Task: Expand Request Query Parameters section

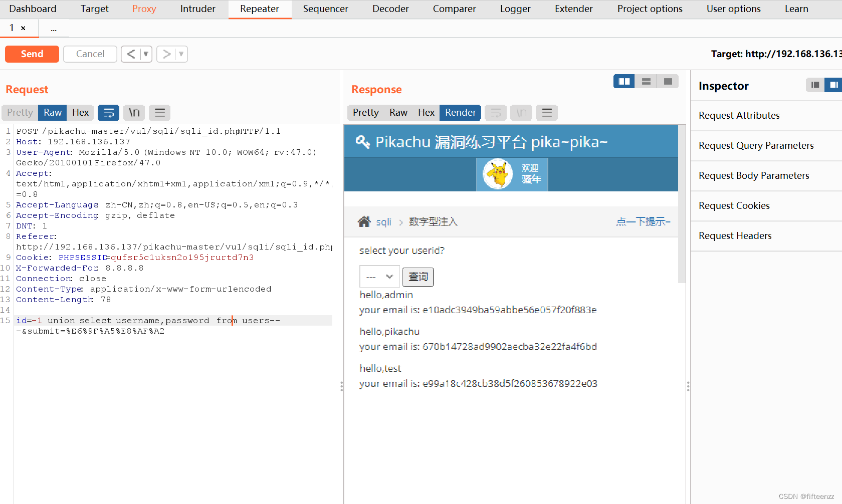Action: click(766, 146)
